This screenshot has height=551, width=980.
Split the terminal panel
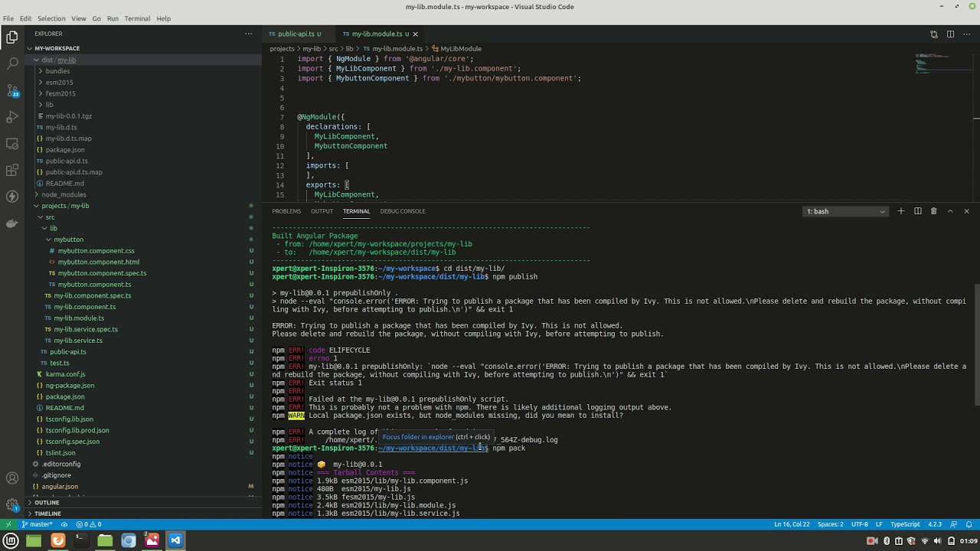pyautogui.click(x=917, y=211)
